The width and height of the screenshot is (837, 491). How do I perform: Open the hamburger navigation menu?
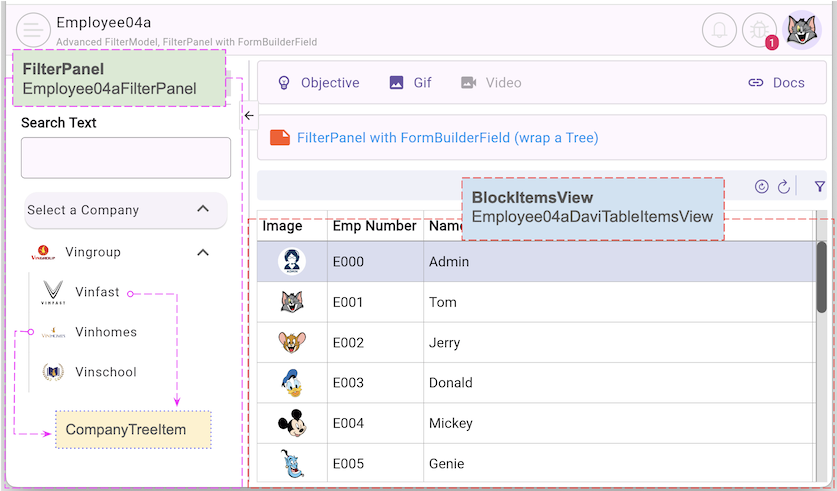pyautogui.click(x=33, y=30)
